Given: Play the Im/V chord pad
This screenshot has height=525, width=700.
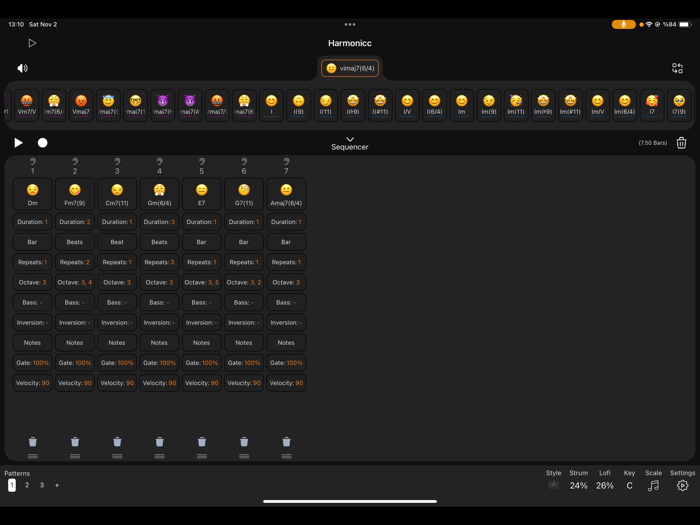Looking at the screenshot, I should click(x=597, y=105).
